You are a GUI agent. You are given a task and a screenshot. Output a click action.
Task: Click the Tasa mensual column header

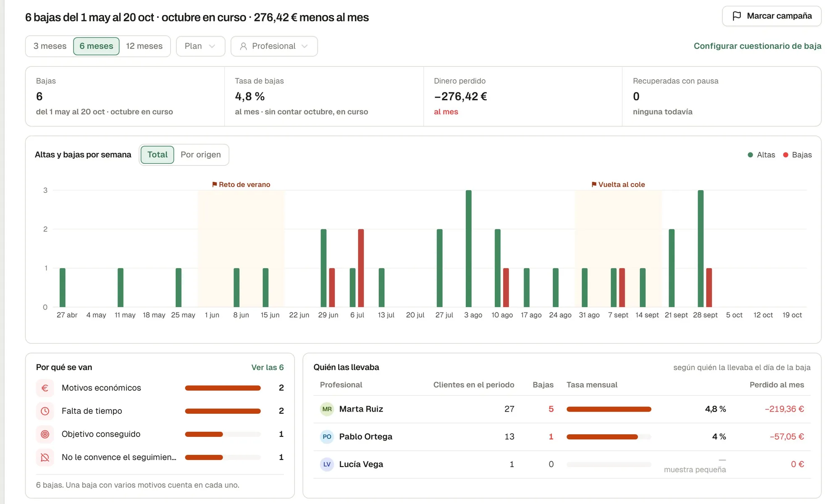tap(592, 385)
